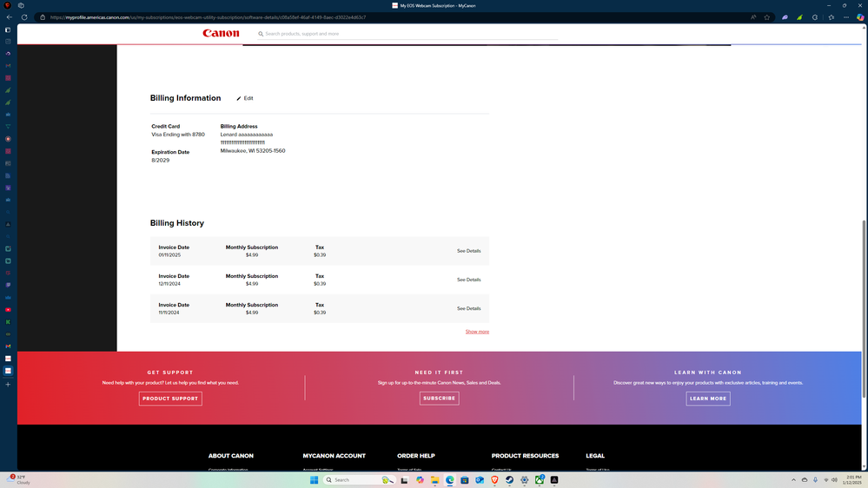Open the Extensions icon in the browser toolbar
This screenshot has height=488, width=868.
click(815, 17)
